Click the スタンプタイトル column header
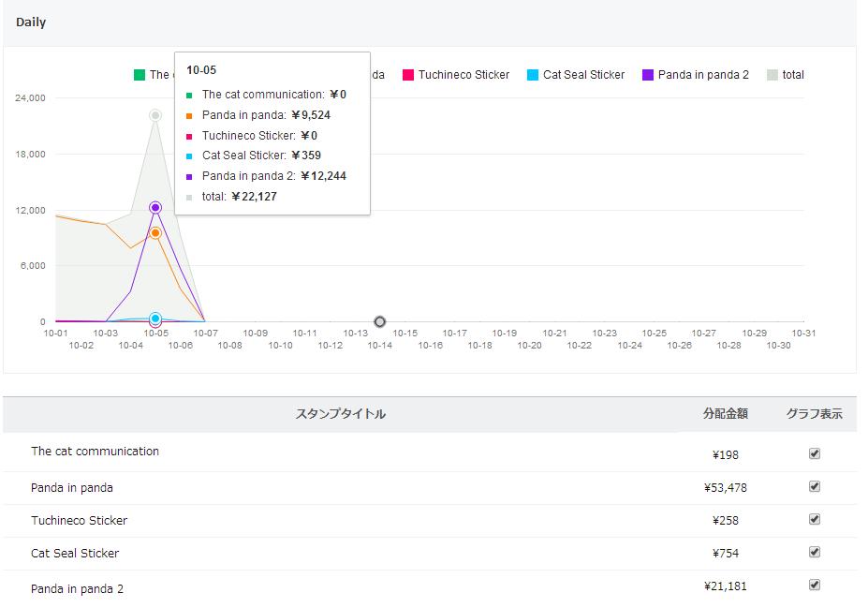The image size is (868, 608). click(341, 414)
